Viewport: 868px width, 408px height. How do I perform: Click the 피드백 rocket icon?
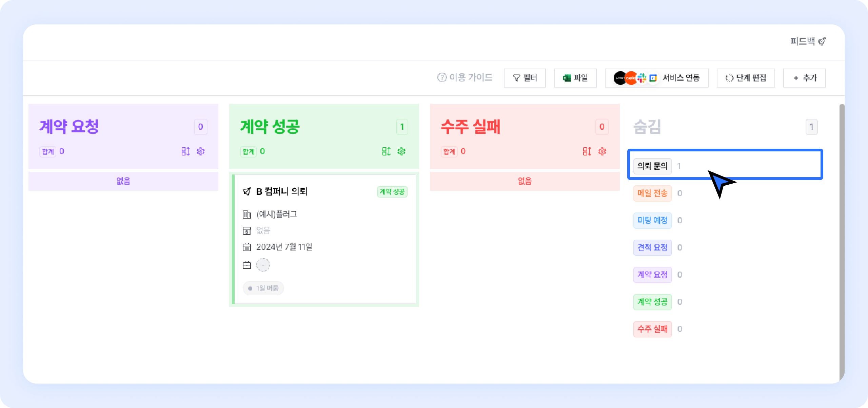(822, 41)
